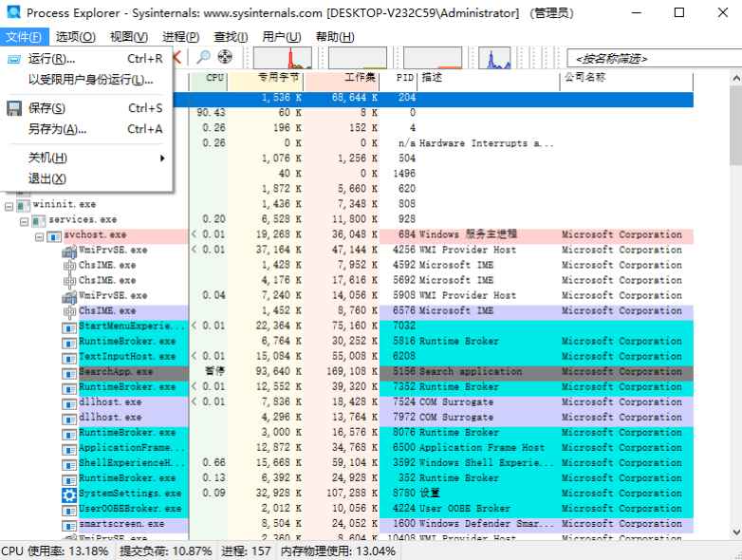Viewport: 742px width, 560px height.
Task: Click the CPU usage (CPU 使用率) status entry
Action: (55, 551)
